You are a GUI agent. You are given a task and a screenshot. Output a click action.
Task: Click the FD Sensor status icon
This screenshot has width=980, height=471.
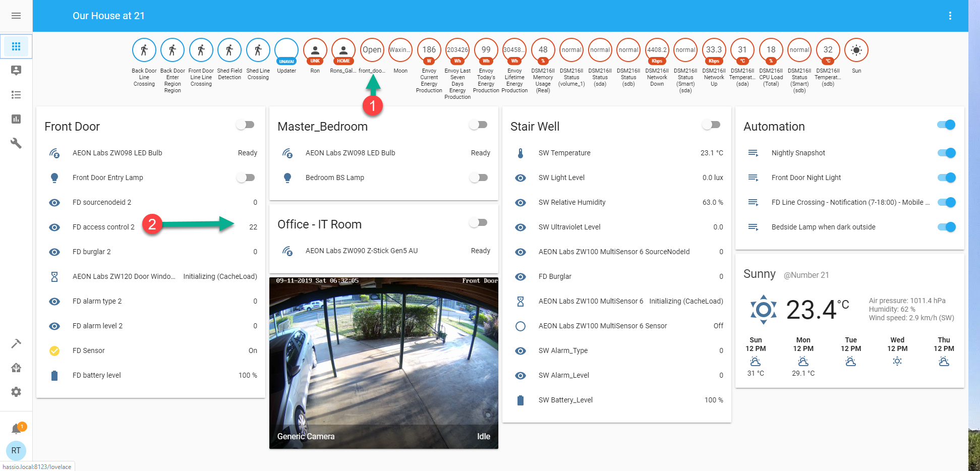pyautogui.click(x=54, y=350)
